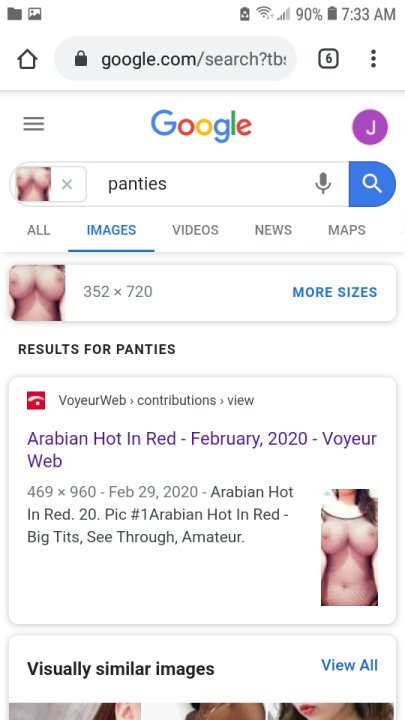Viewport: 405px width, 720px height.
Task: Switch to the NEWS tab
Action: tap(273, 230)
